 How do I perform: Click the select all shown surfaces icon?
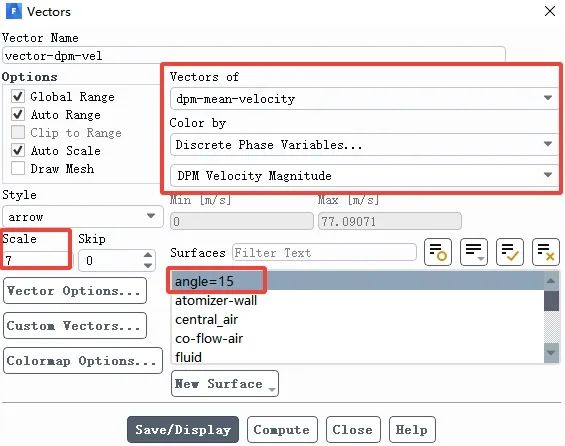tap(510, 252)
